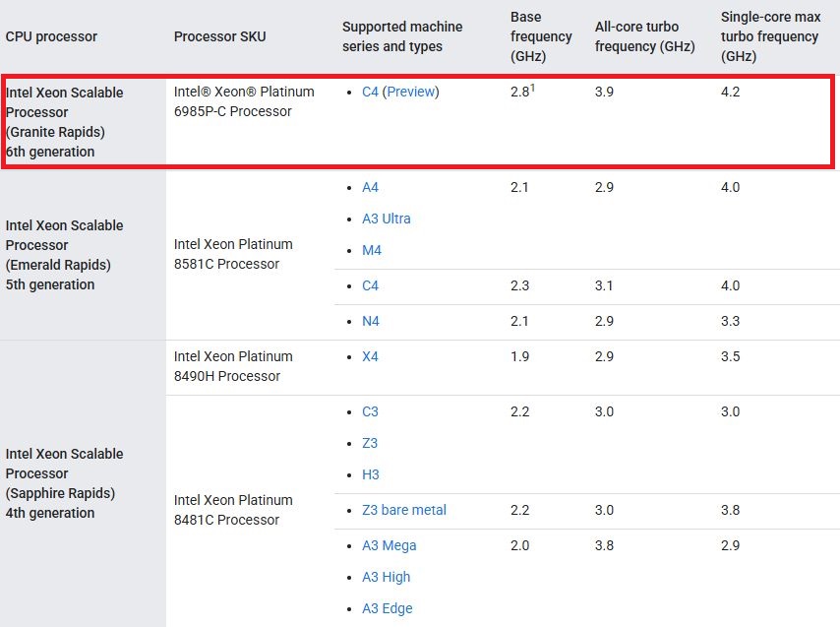Viewport: 840px width, 627px height.
Task: Select the Intel Xeon Platinum 8490H Processor cell
Action: pyautogui.click(x=233, y=366)
